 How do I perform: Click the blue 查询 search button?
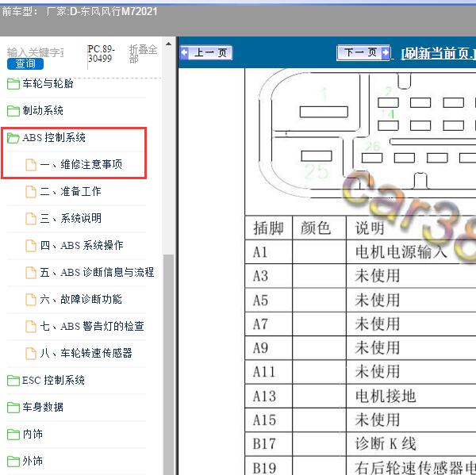(x=25, y=63)
